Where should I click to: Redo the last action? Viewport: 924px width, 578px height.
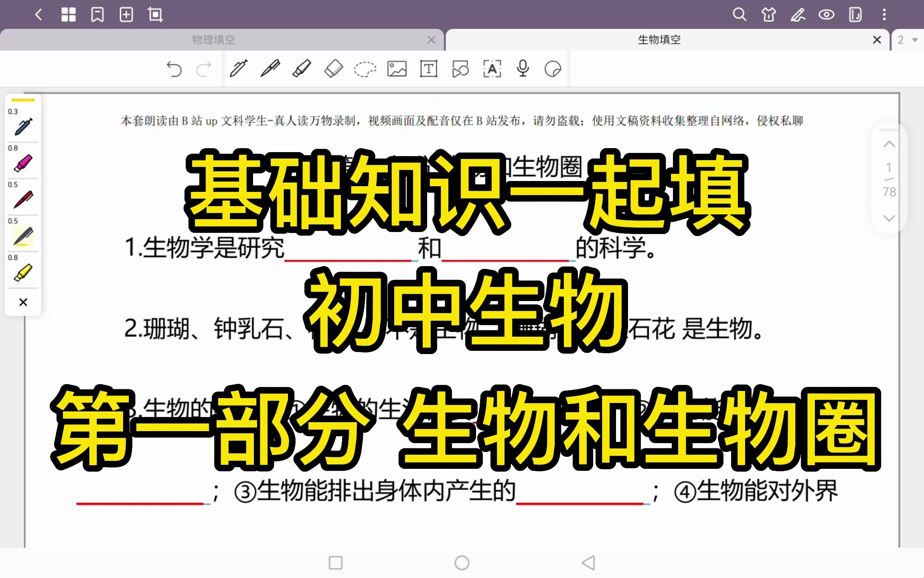click(204, 69)
